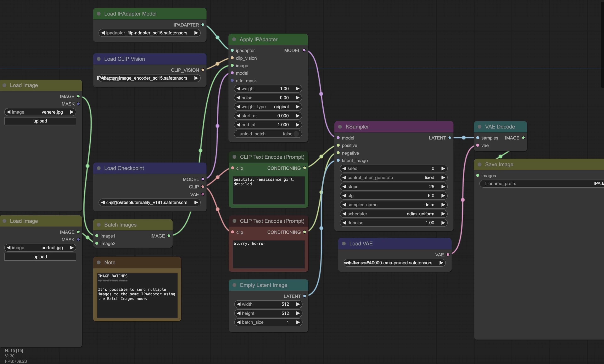This screenshot has width=604, height=364.
Task: Collapse the Load VAE node dot
Action: click(x=344, y=244)
